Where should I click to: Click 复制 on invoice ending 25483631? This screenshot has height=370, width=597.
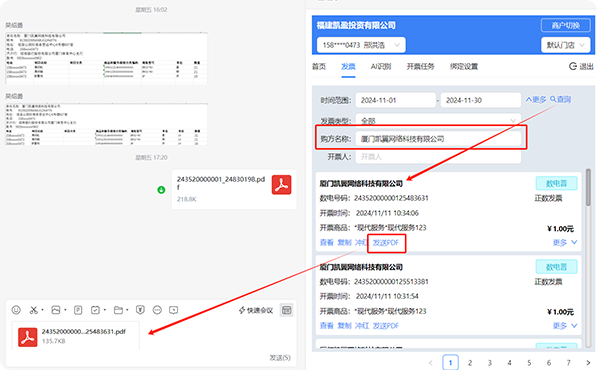click(x=344, y=242)
